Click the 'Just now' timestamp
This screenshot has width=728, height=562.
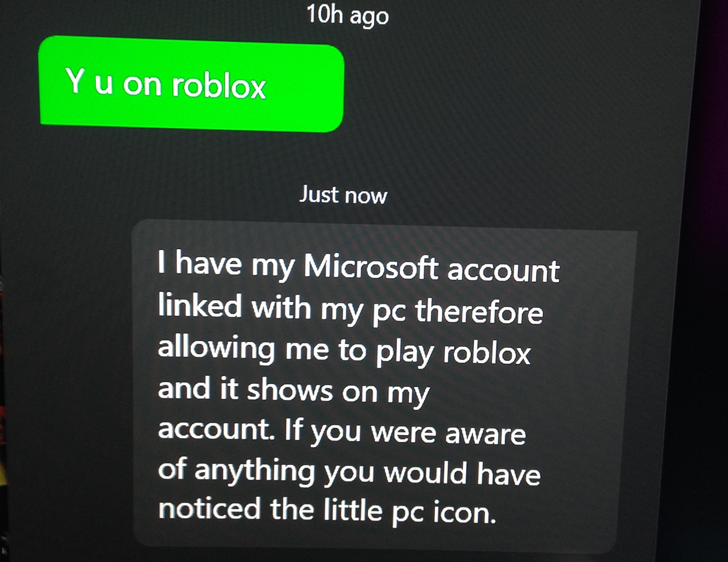(x=343, y=195)
